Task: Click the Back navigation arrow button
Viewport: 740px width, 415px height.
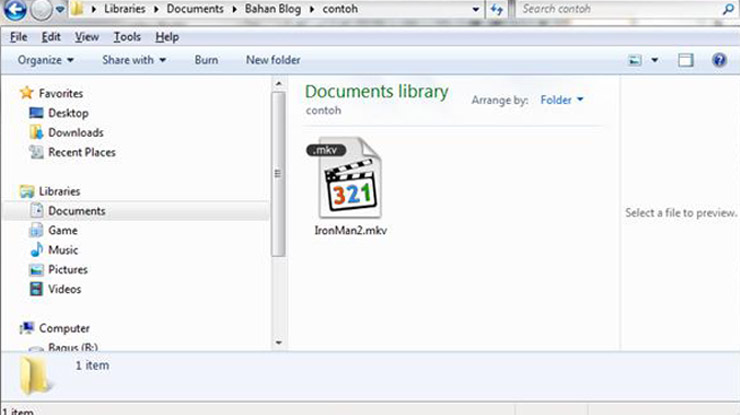Action: [x=15, y=9]
